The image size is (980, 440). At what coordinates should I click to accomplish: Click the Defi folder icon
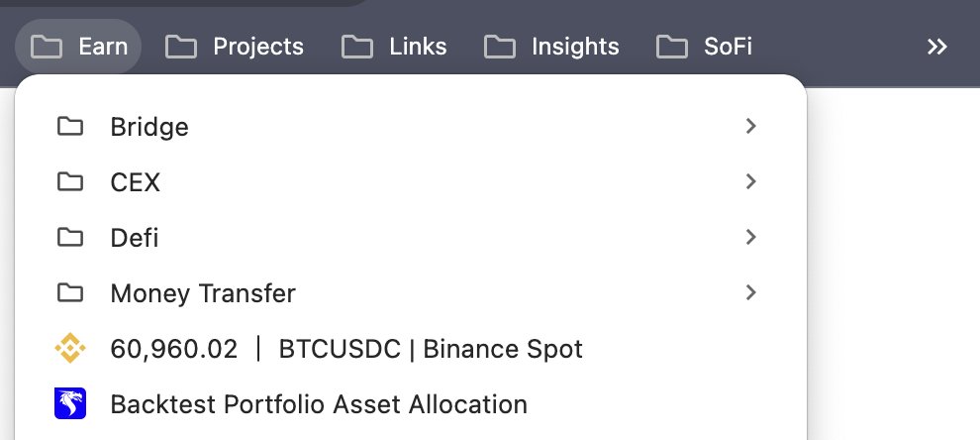(70, 237)
